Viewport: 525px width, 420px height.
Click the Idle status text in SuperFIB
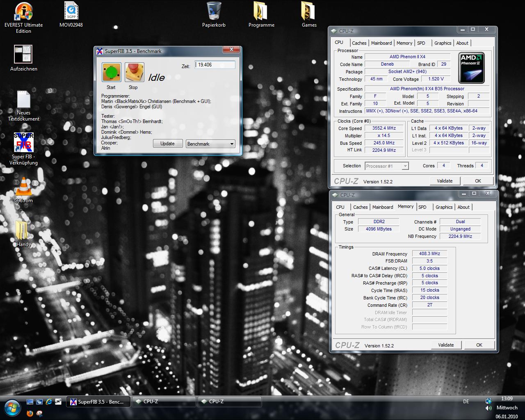(x=156, y=78)
